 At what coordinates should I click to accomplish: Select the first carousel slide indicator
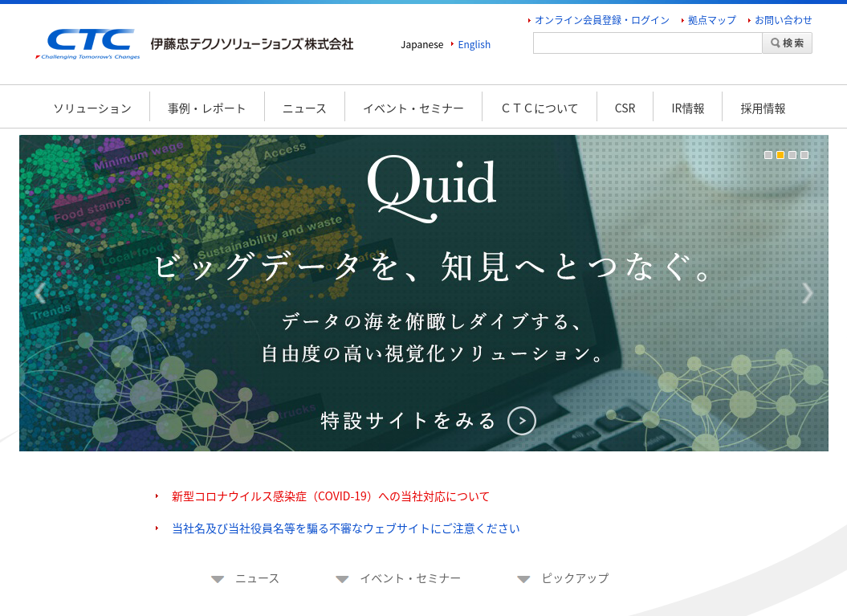pos(768,155)
